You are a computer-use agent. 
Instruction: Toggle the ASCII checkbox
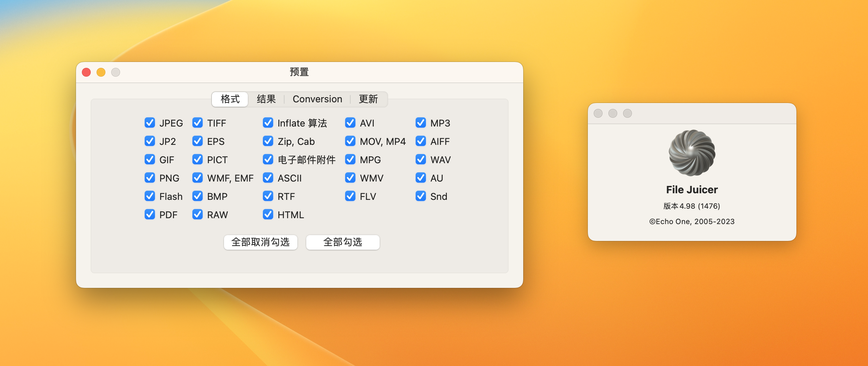point(268,178)
